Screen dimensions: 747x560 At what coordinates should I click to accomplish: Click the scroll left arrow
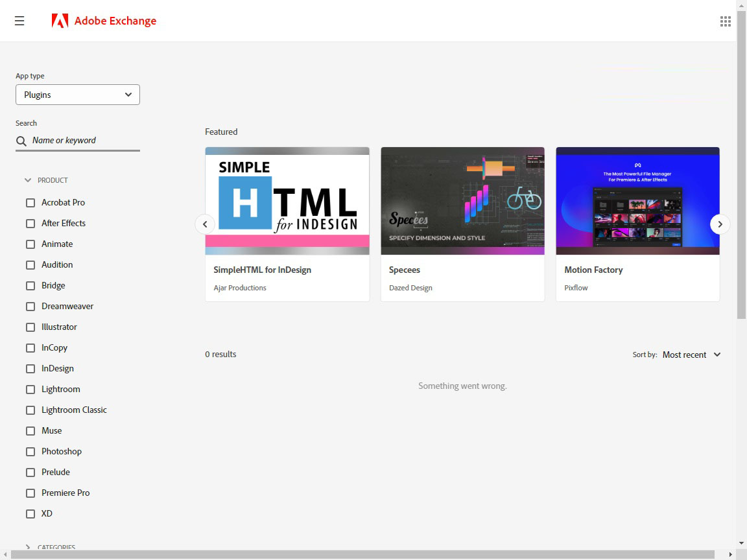coord(5,555)
